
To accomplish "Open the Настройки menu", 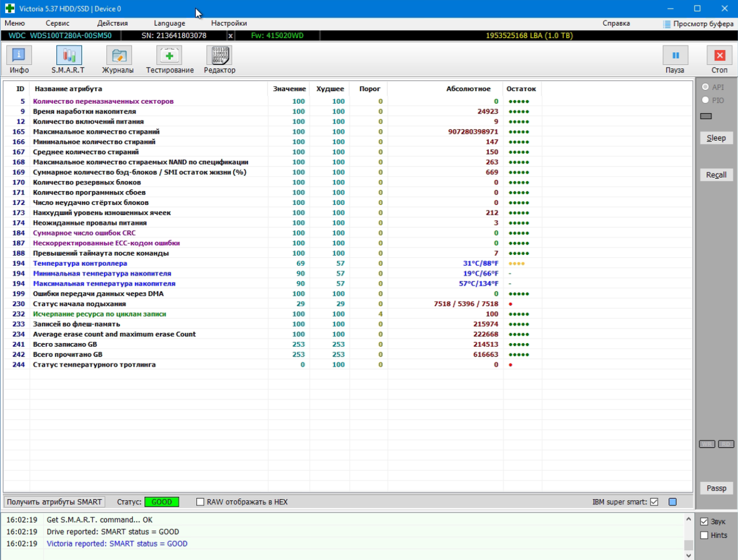I will click(229, 23).
